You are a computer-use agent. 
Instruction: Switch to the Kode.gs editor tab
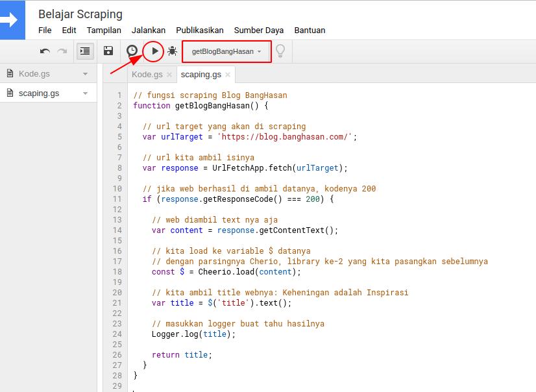(147, 75)
